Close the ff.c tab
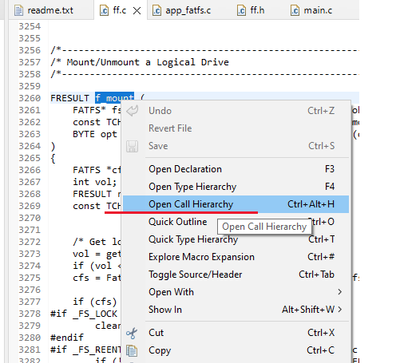 pos(137,11)
